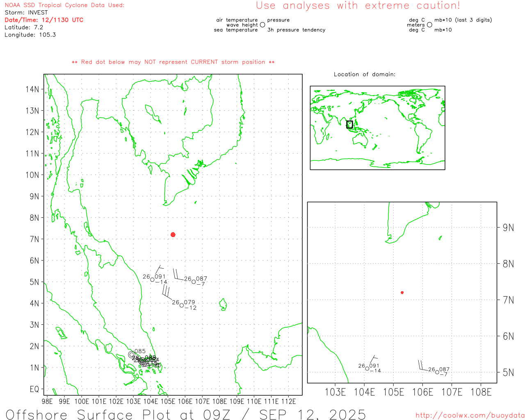This screenshot has height=420, width=525.
Task: Click '103E' label on zoomed inset axis
Action: [x=335, y=392]
